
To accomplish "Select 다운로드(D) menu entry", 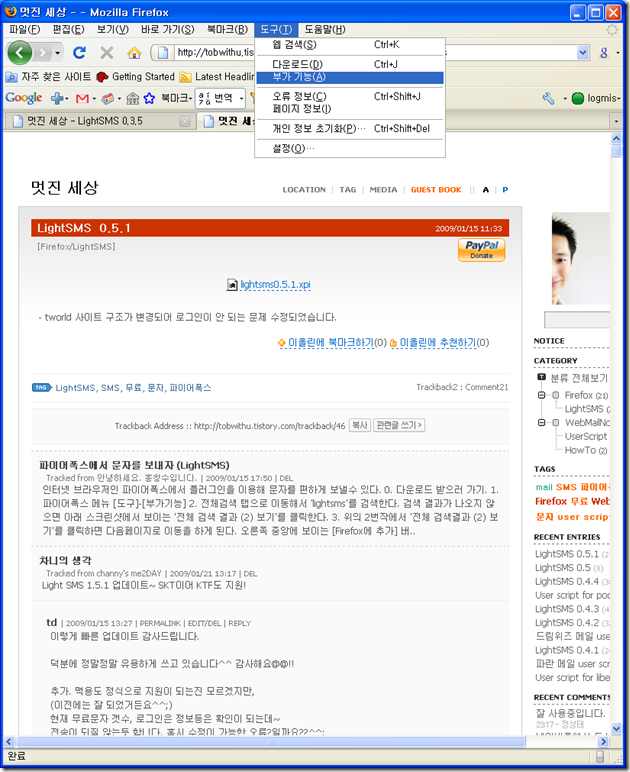I will coord(350,64).
